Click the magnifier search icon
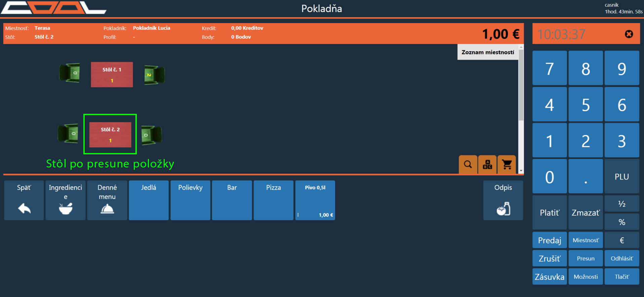This screenshot has width=644, height=297. coord(468,164)
